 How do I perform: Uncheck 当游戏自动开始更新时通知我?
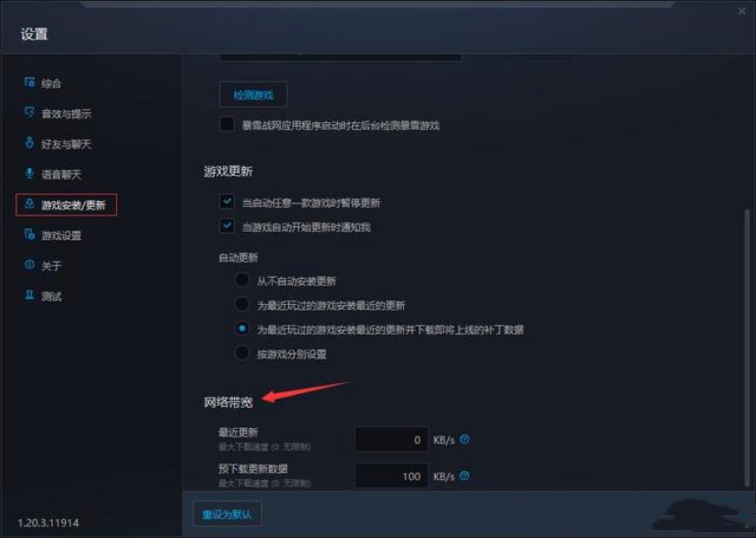coord(227,226)
